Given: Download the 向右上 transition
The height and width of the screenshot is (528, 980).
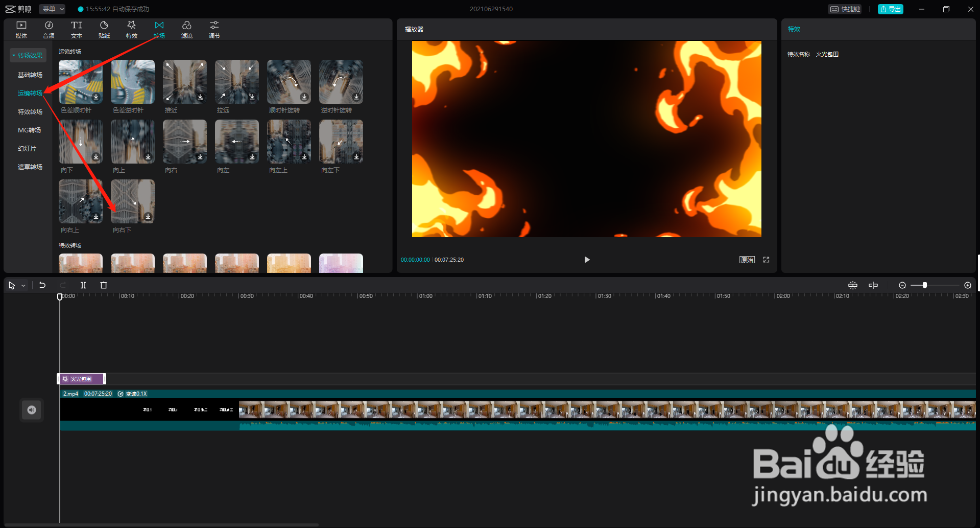Looking at the screenshot, I should tap(96, 217).
